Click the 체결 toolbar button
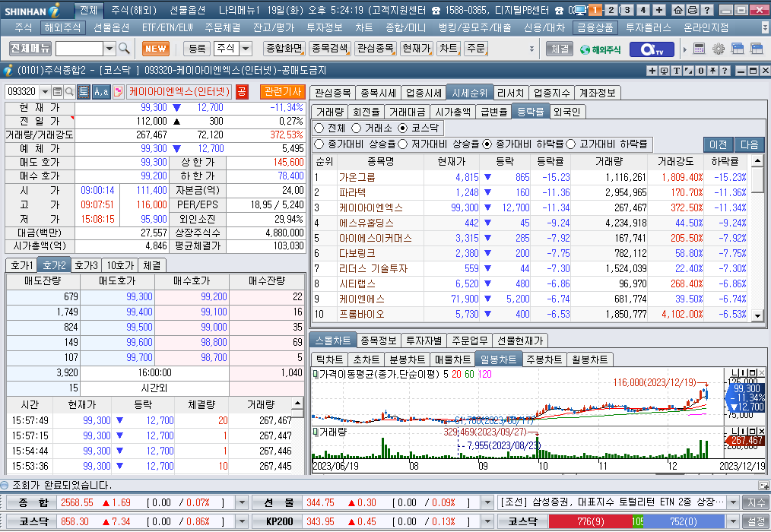Image resolution: width=771 pixels, height=532 pixels. [560, 49]
